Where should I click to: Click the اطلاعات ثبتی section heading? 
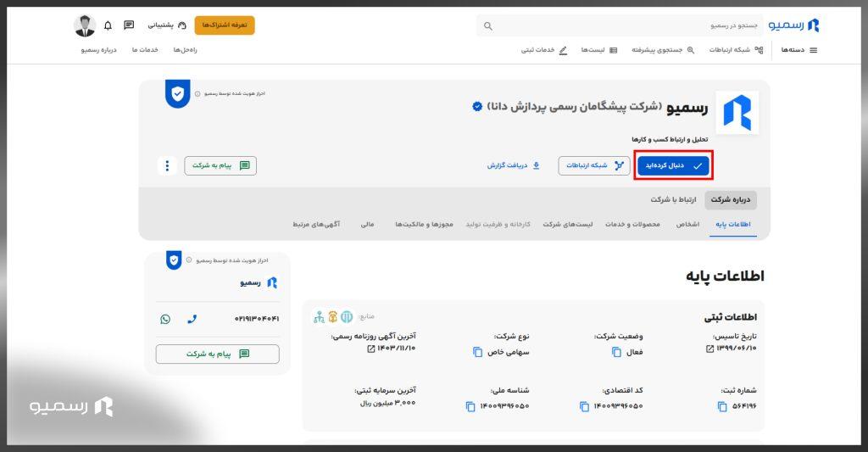[730, 317]
